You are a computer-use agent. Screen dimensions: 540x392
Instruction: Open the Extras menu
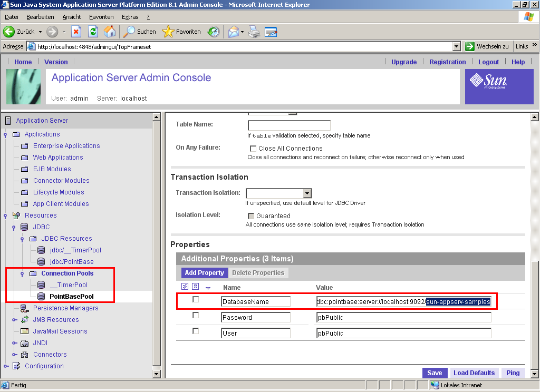click(x=130, y=17)
